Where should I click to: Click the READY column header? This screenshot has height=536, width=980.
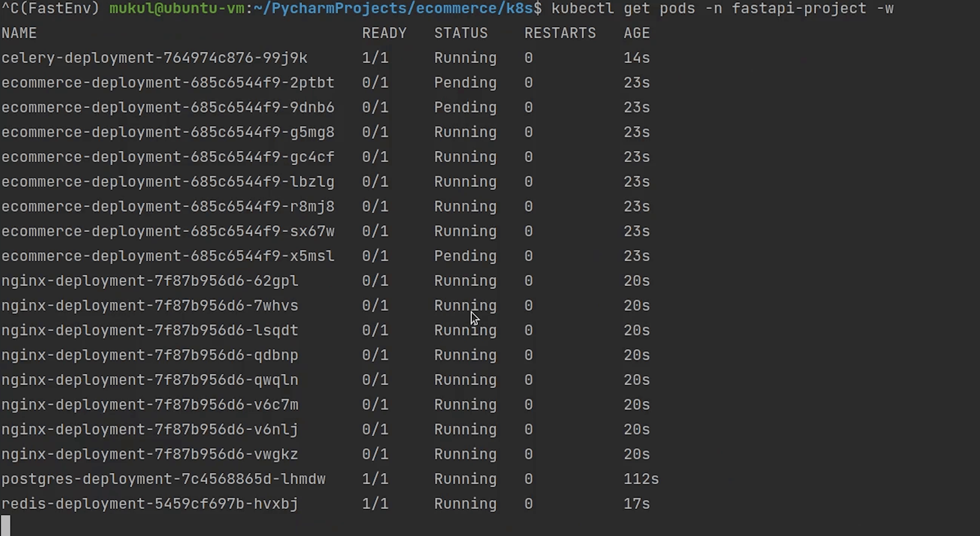[384, 33]
